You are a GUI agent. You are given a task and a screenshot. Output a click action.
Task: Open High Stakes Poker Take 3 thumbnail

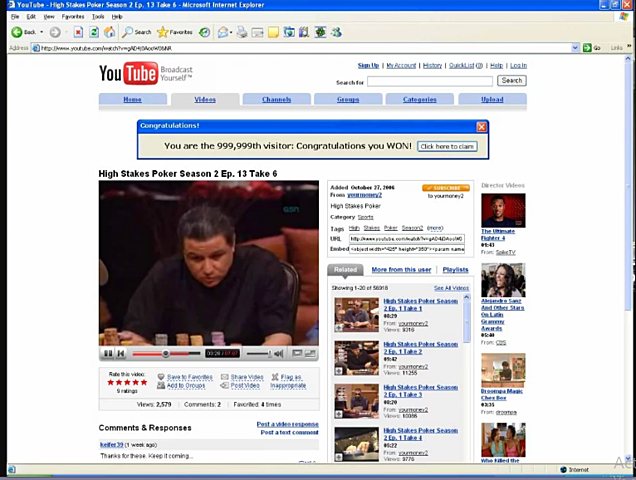[357, 401]
